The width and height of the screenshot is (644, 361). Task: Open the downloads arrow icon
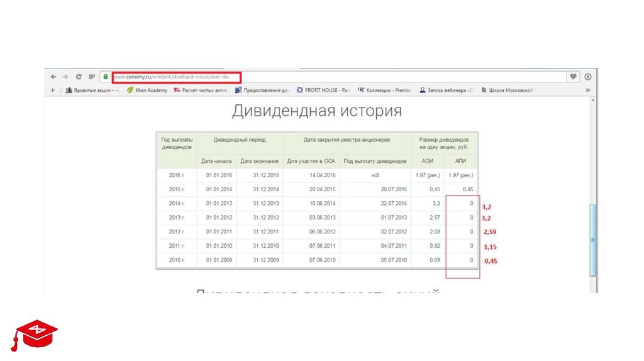588,77
